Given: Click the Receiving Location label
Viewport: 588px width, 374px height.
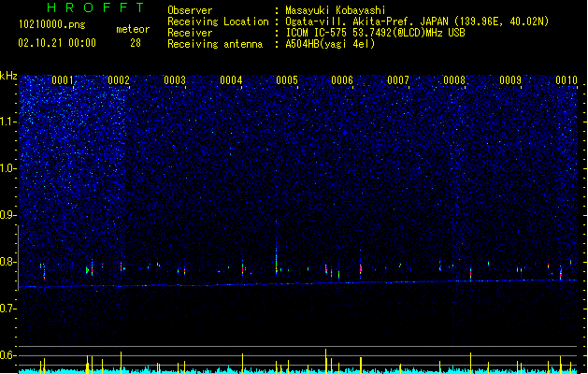Looking at the screenshot, I should pyautogui.click(x=218, y=22).
